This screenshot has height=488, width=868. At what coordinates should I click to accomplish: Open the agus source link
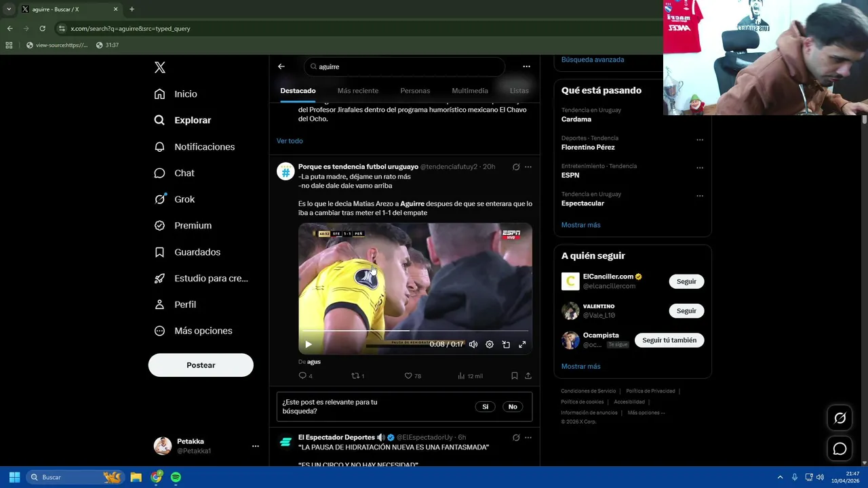pos(314,362)
